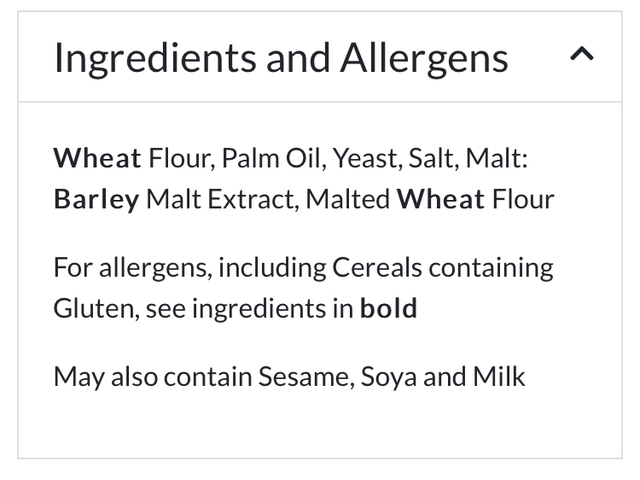Click the word Malted
The height and width of the screenshot is (480, 640).
(348, 199)
